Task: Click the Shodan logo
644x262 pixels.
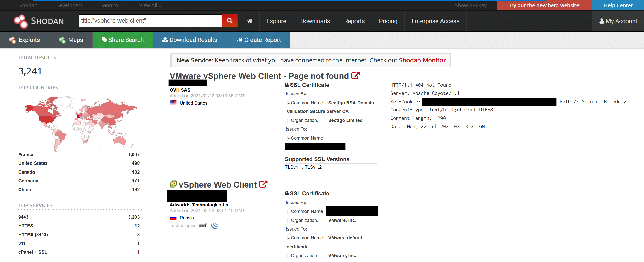Action: point(39,21)
